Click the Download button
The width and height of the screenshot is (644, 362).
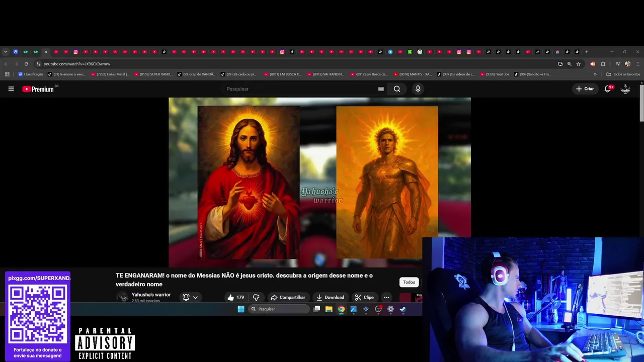click(330, 297)
